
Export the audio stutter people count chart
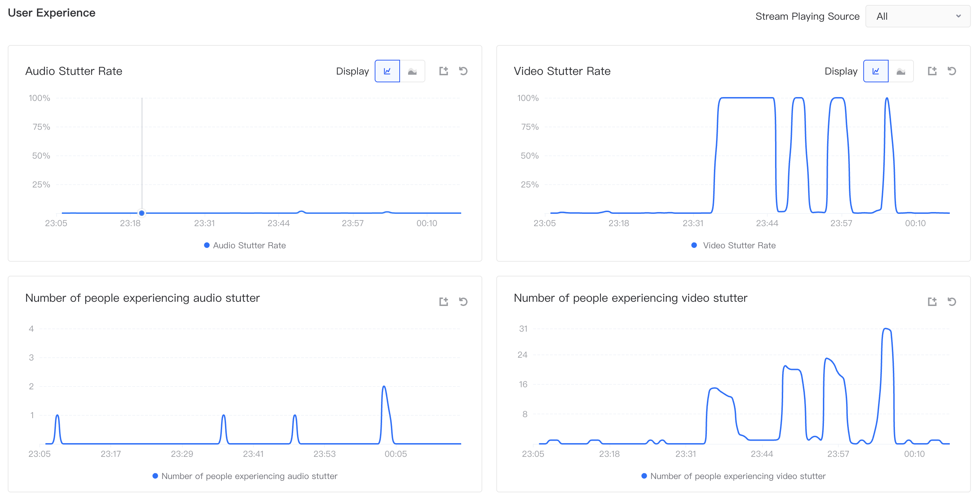pyautogui.click(x=444, y=302)
